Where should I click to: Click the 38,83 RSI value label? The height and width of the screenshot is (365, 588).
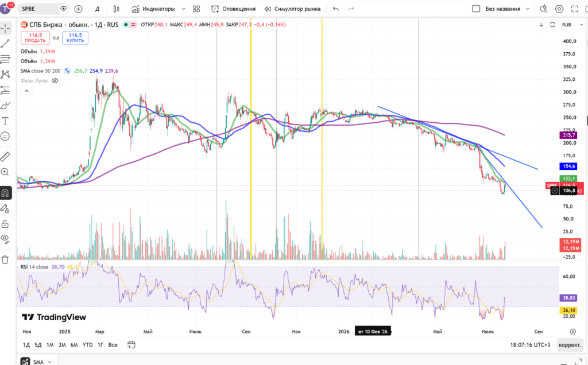[x=568, y=298]
